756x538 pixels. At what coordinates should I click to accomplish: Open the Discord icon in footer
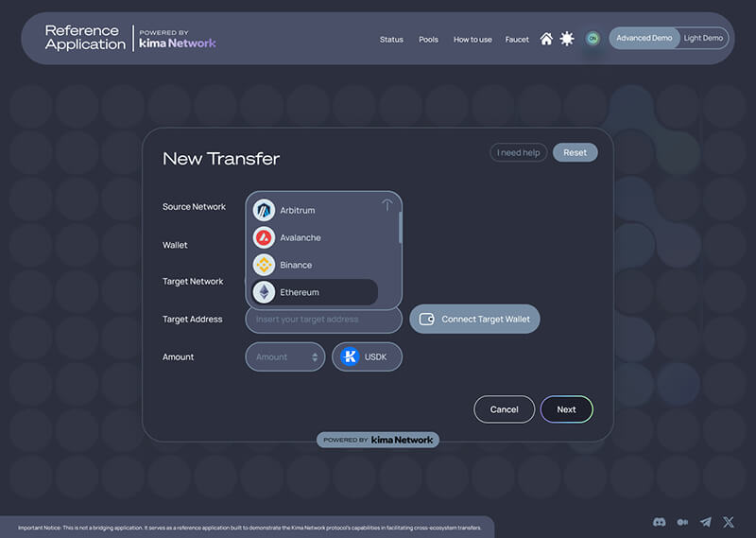click(659, 522)
